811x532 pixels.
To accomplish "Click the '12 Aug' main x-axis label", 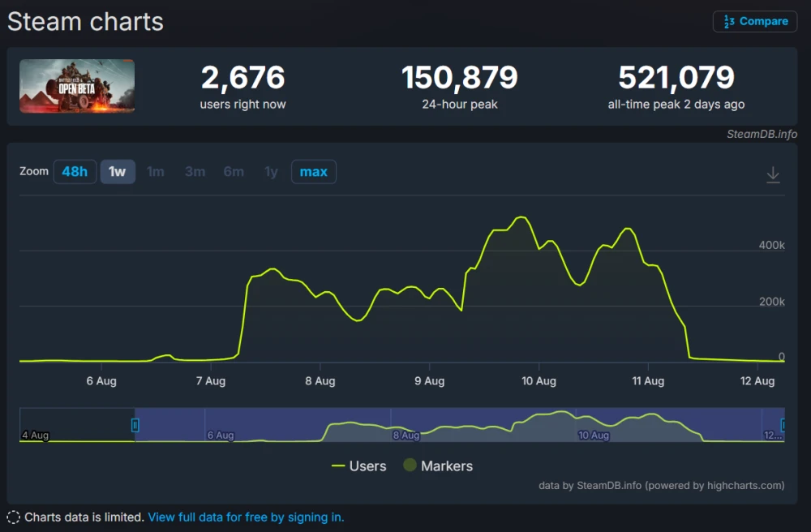I will [x=757, y=381].
